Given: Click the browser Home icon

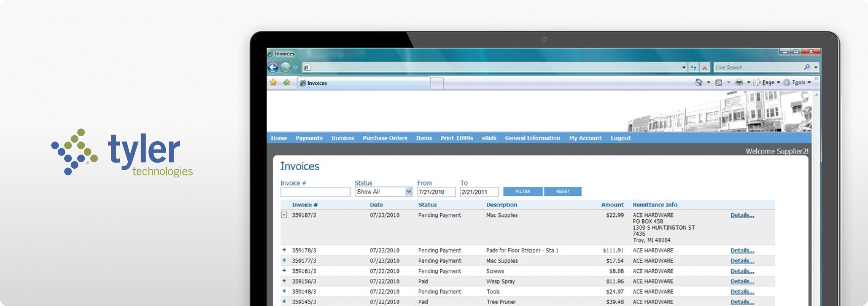Looking at the screenshot, I should (699, 82).
